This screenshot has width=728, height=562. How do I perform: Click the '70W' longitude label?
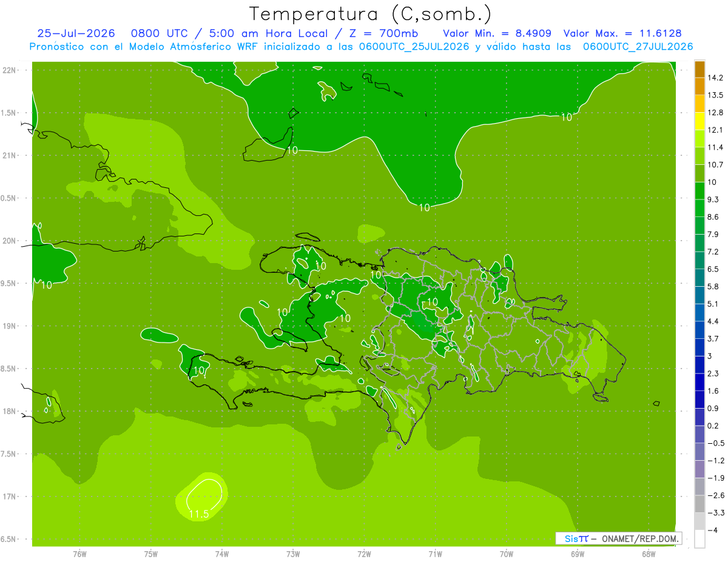(x=507, y=554)
